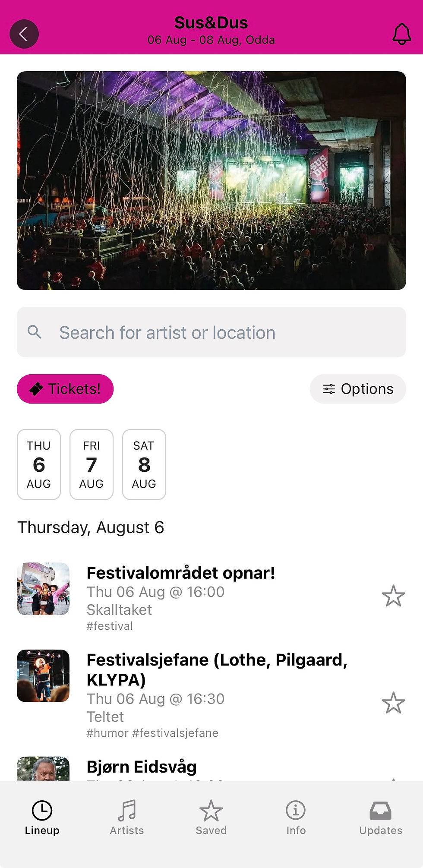Click the magnifier search icon
Screen dimensions: 423x868
point(35,332)
